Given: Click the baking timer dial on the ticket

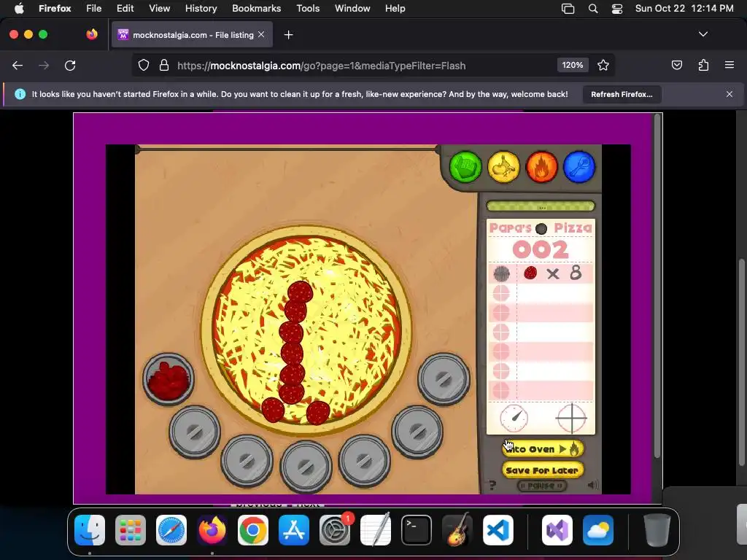Looking at the screenshot, I should coord(514,418).
